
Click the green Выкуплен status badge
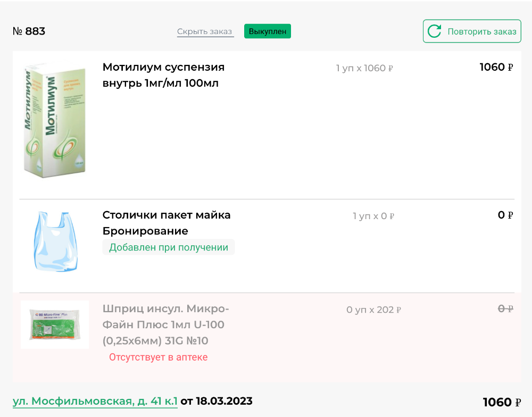click(268, 31)
